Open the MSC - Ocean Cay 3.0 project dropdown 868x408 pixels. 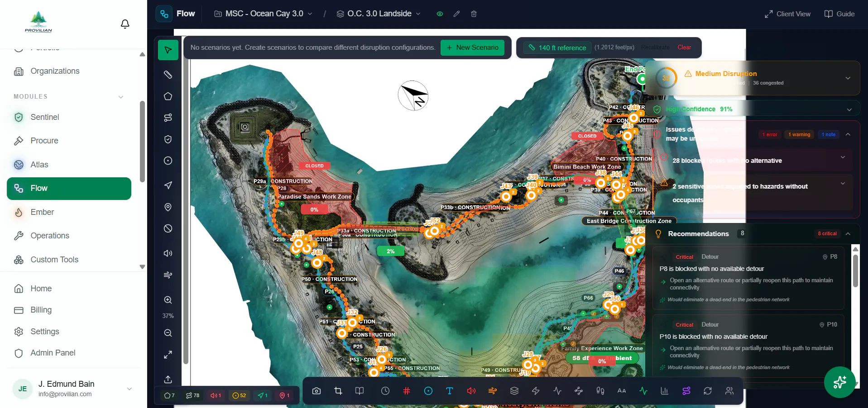click(x=263, y=14)
